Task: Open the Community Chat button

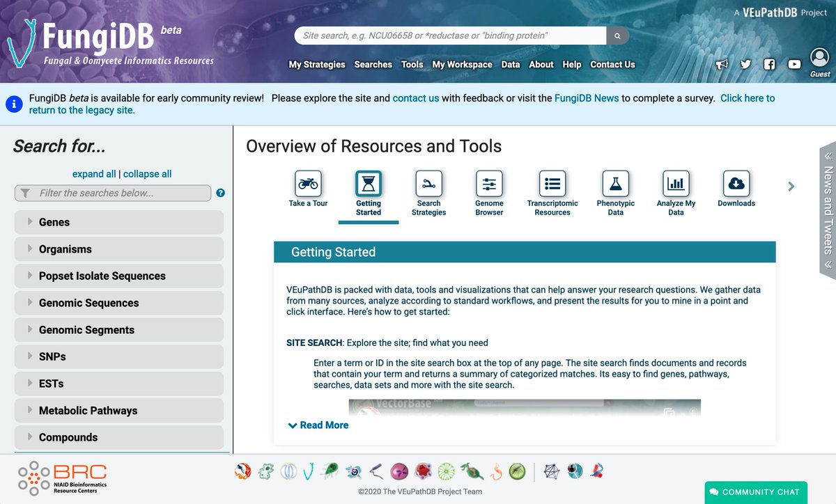Action: tap(756, 492)
